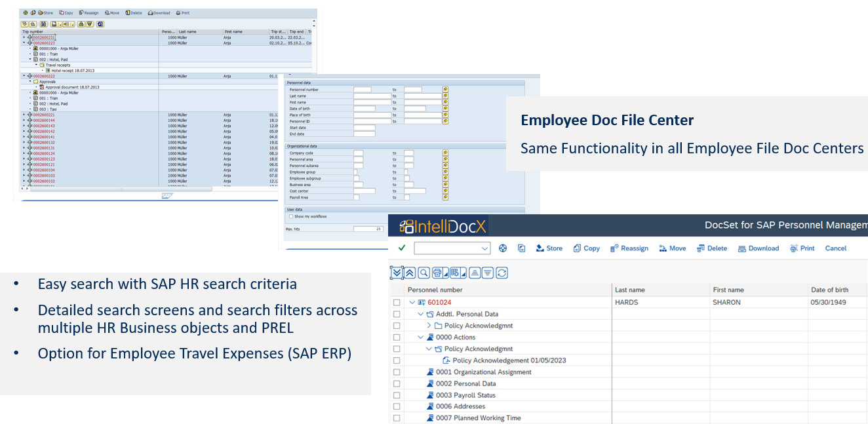The height and width of the screenshot is (424, 868).
Task: Tick the checkbox for 0000 Actions row
Action: click(396, 337)
